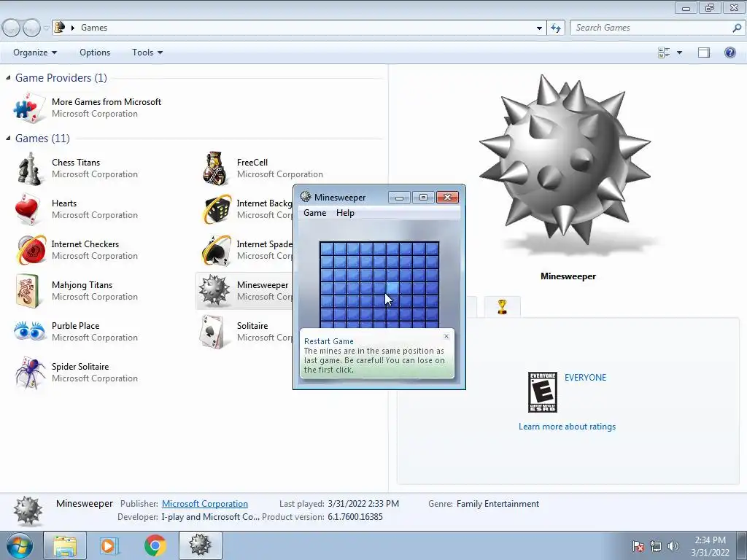The height and width of the screenshot is (560, 747).
Task: Open File Explorer from taskbar
Action: 65,545
